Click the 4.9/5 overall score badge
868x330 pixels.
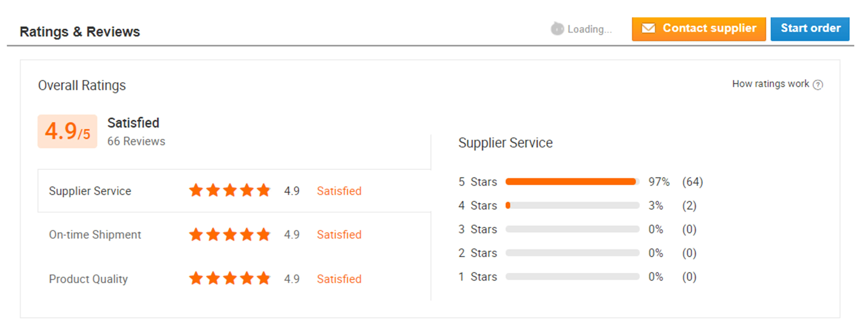67,131
